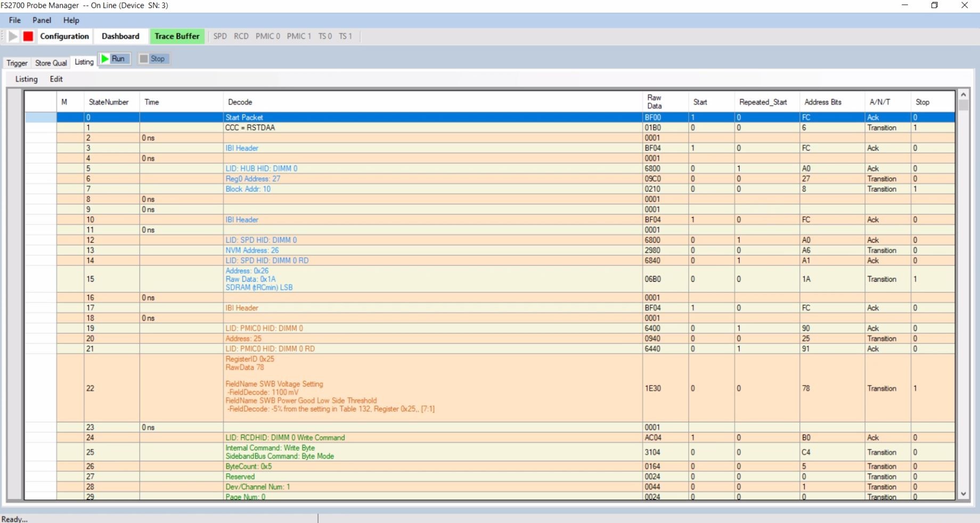Viewport: 980px width, 523px height.
Task: Click 'LID: SPD HID: DIMM 0 RD' entry
Action: [x=267, y=260]
